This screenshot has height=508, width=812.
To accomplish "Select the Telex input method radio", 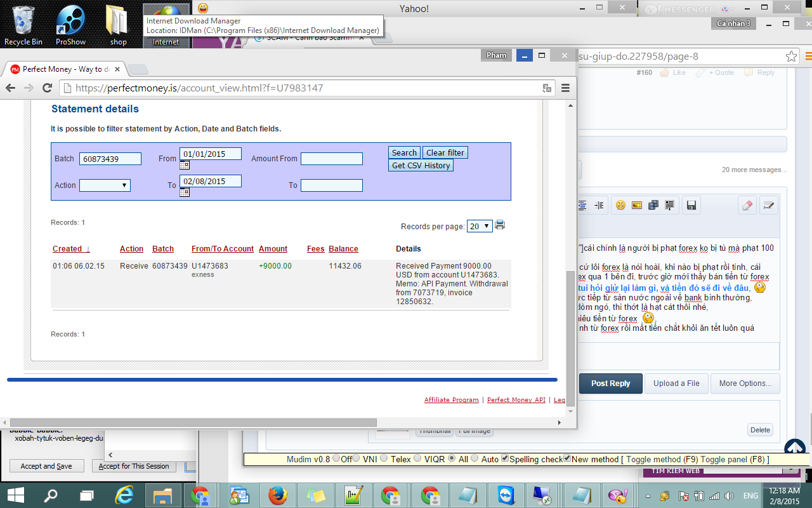I will pyautogui.click(x=384, y=459).
